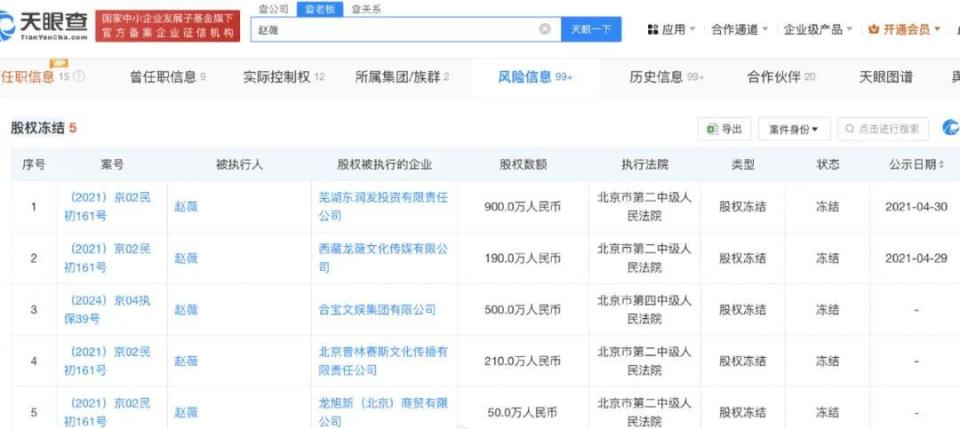Screen dimensions: 960x429
Task: Click the 2021-04-29 date cell
Action: pos(916,258)
